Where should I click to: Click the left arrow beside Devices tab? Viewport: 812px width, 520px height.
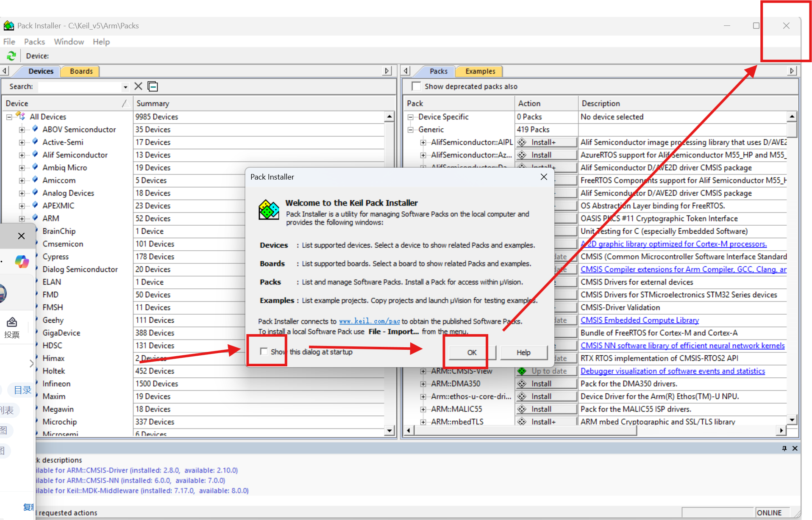click(x=5, y=71)
